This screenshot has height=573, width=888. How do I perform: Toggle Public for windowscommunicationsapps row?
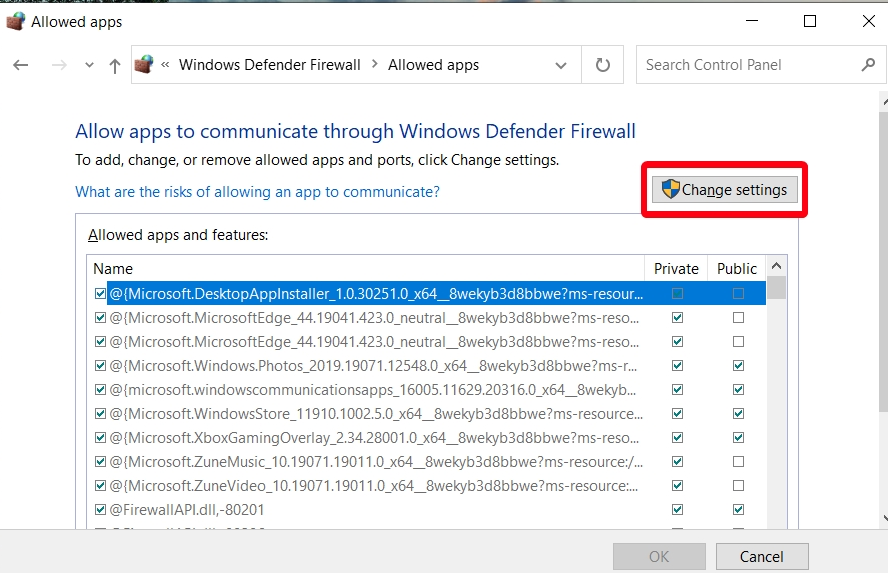[738, 390]
